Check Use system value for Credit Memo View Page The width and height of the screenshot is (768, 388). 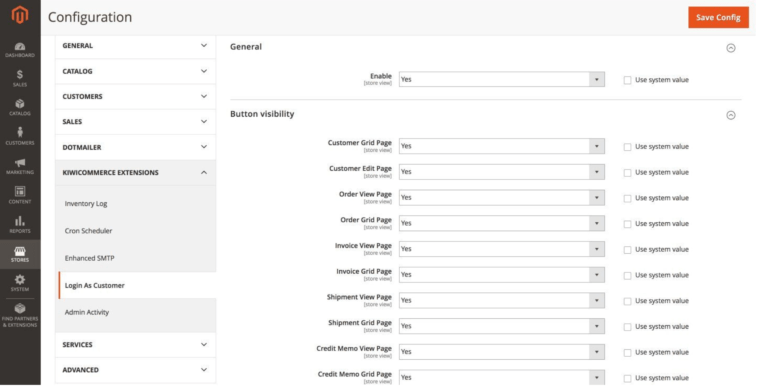(x=627, y=353)
